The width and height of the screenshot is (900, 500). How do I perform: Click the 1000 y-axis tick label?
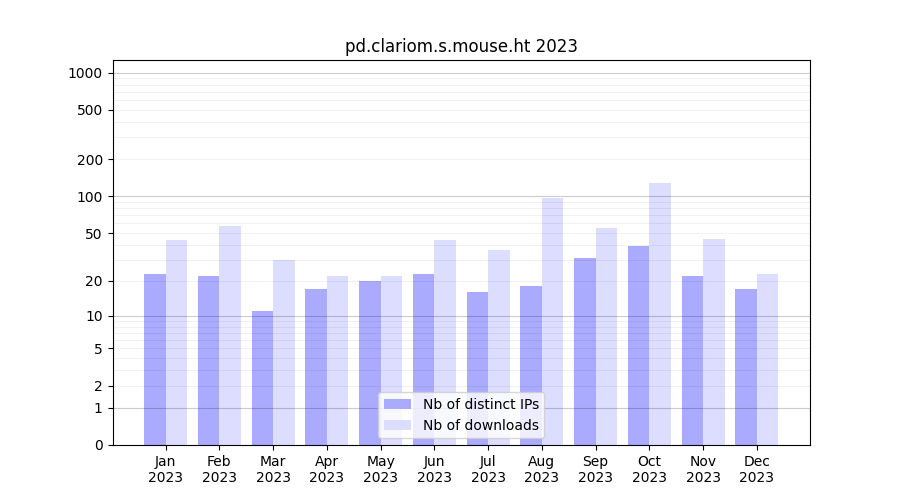click(x=85, y=73)
